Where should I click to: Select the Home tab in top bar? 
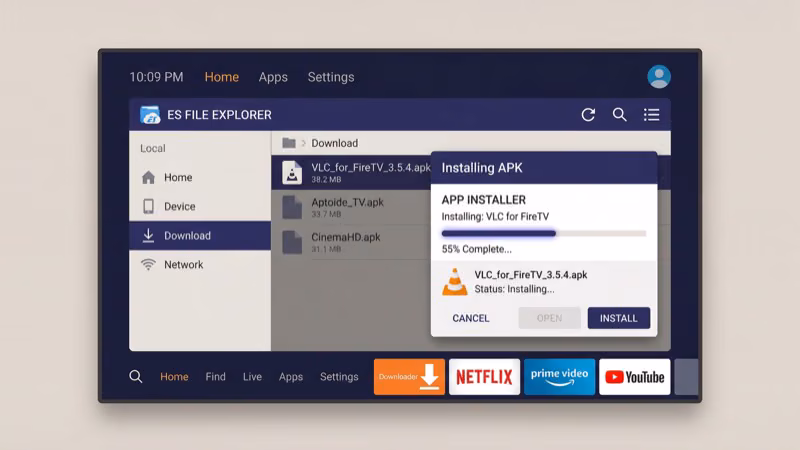point(221,77)
